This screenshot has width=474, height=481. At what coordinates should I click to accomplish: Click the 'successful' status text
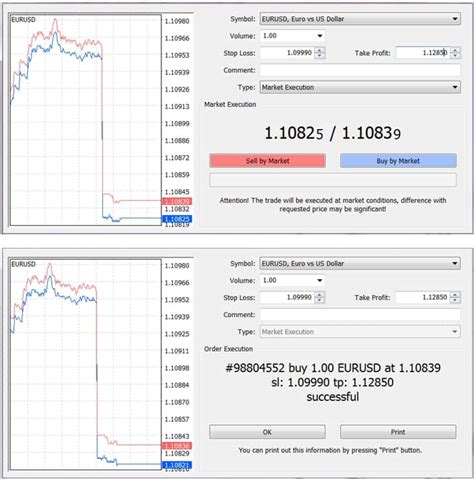(x=333, y=397)
